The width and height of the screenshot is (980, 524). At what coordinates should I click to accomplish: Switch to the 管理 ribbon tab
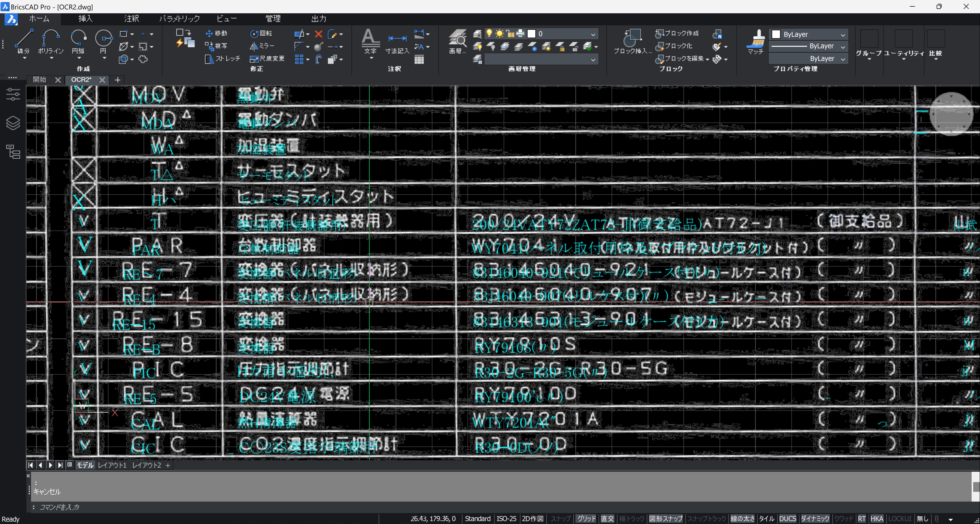pos(273,19)
